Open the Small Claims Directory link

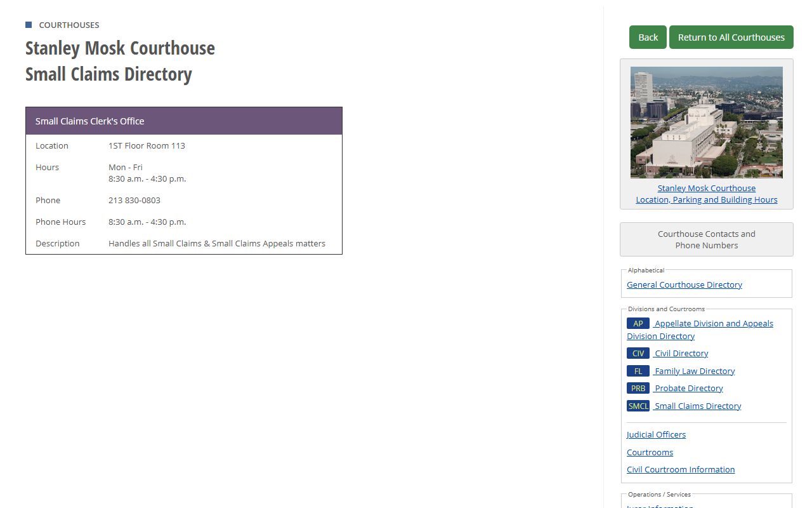coord(698,406)
